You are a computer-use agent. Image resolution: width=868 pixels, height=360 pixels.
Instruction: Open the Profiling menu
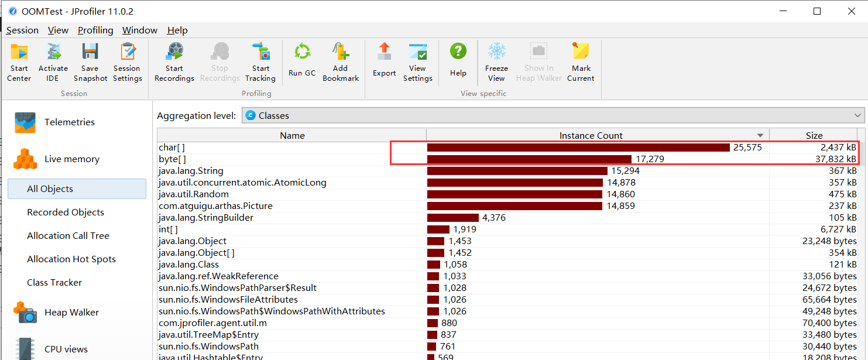pyautogui.click(x=95, y=30)
